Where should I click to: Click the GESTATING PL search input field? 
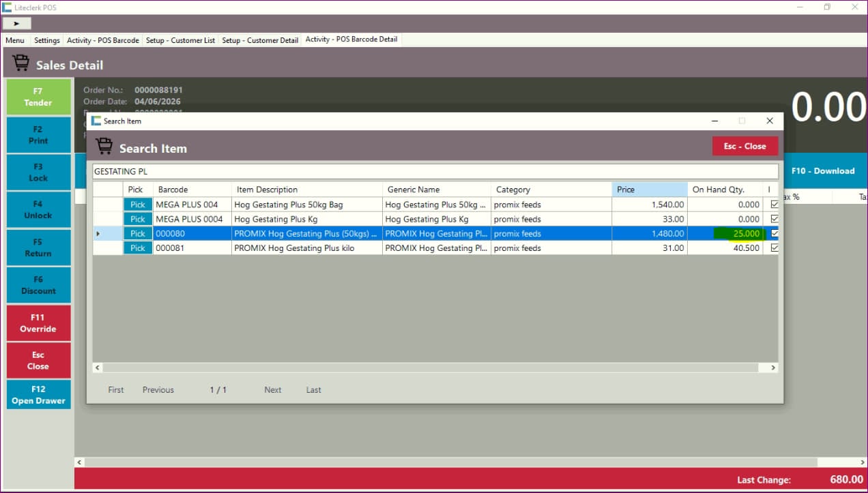point(435,172)
